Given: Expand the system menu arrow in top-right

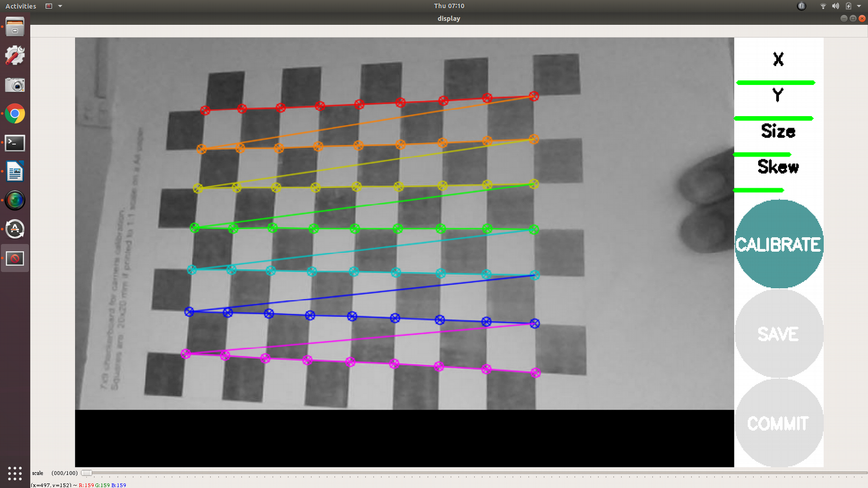Looking at the screenshot, I should coord(859,6).
